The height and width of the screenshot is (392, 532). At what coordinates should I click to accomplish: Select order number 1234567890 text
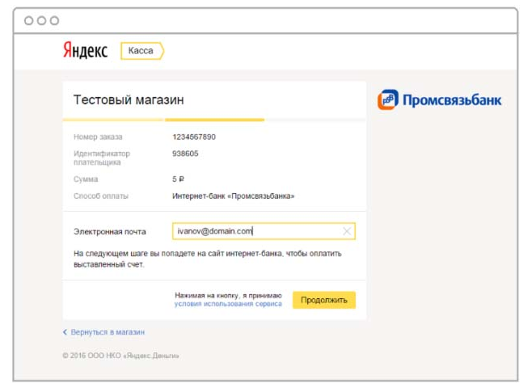[x=194, y=137]
